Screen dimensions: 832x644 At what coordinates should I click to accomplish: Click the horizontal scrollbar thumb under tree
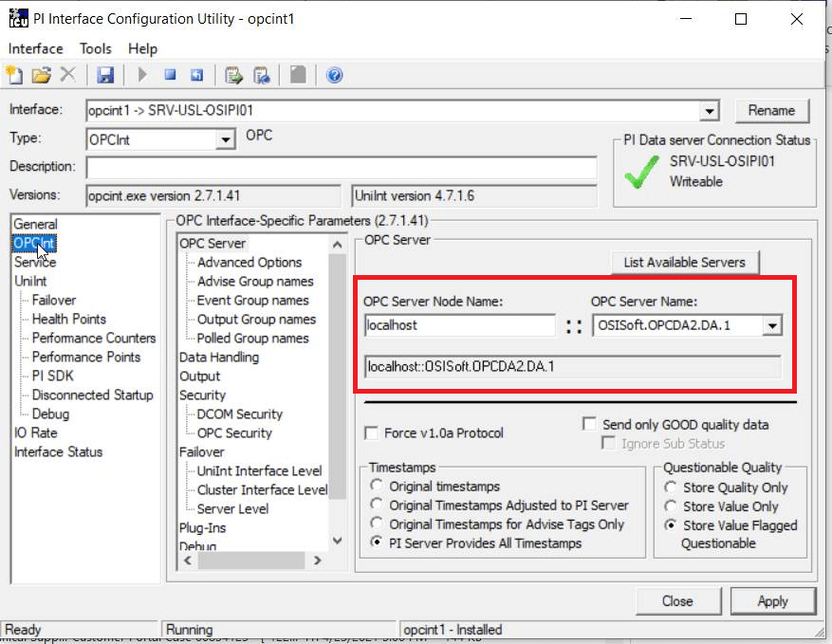[251, 561]
